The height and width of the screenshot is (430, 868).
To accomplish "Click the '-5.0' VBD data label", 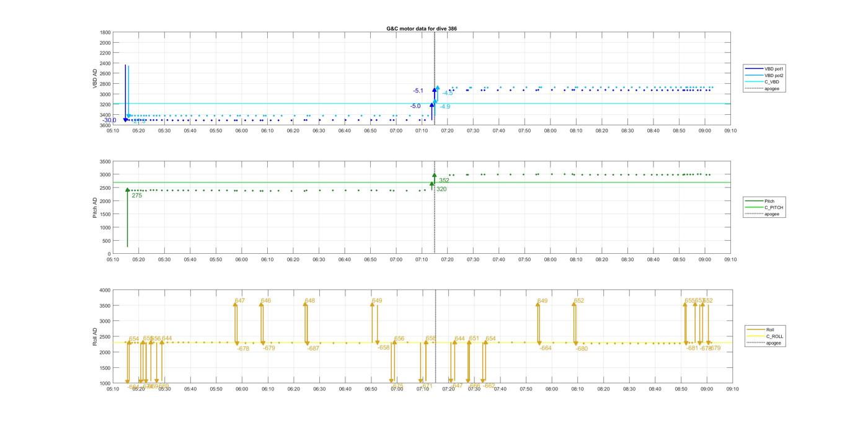I will pos(415,106).
